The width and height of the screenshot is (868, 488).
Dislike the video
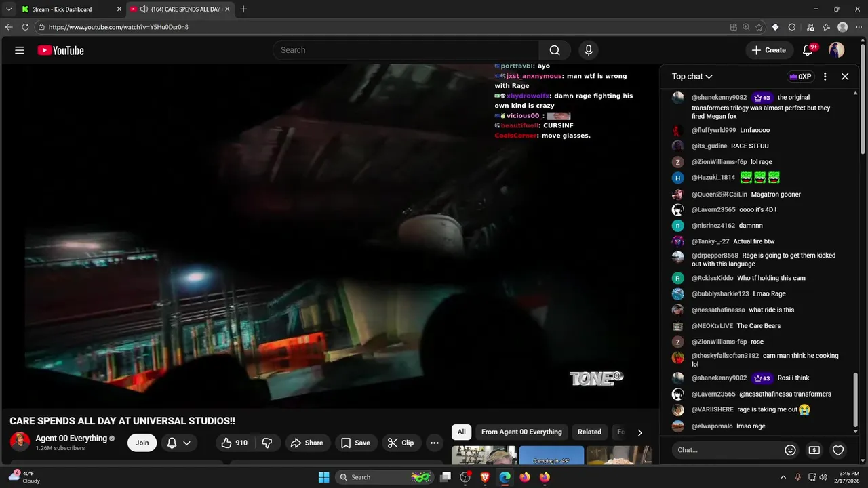pos(267,443)
